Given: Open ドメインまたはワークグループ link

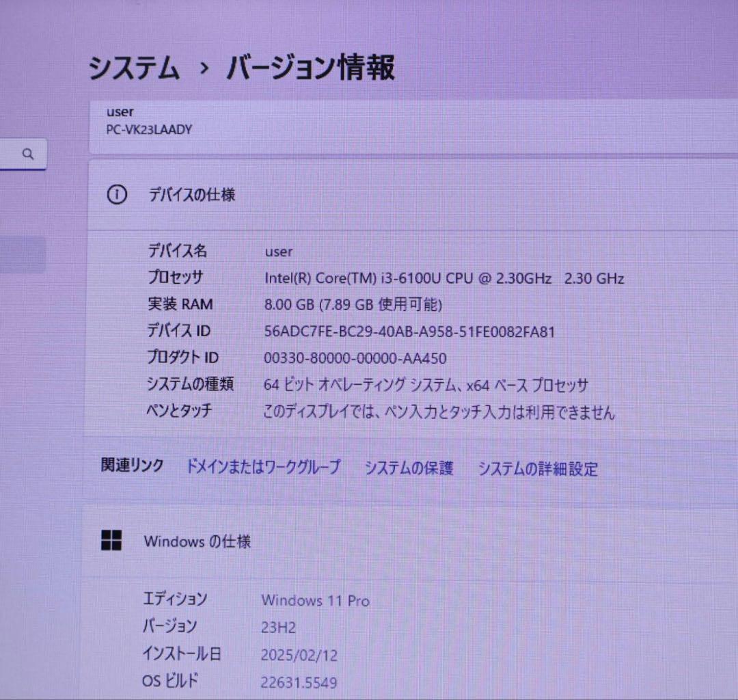Looking at the screenshot, I should [263, 466].
